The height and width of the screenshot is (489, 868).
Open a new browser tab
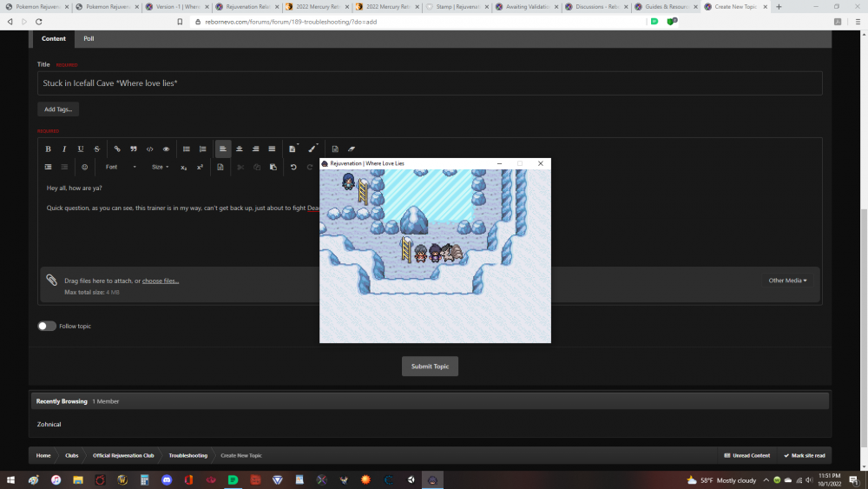point(779,7)
